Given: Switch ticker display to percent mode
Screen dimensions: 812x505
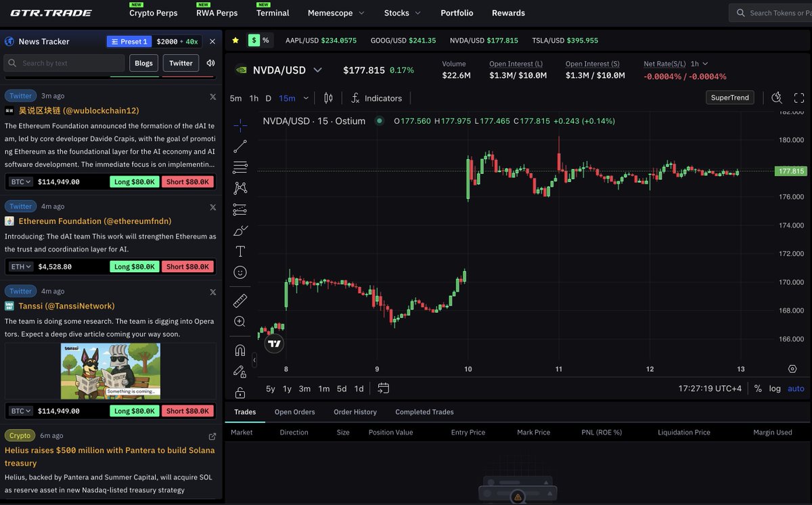Looking at the screenshot, I should (265, 40).
